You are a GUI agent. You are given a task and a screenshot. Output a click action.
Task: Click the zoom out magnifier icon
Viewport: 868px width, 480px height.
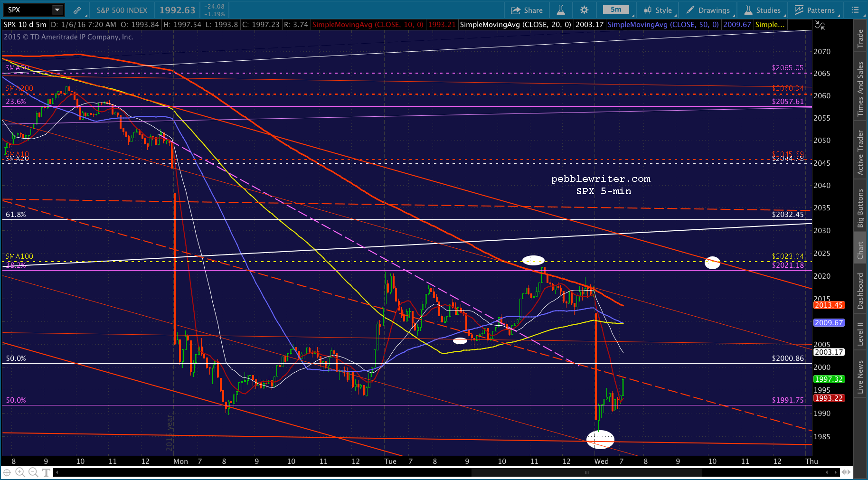(33, 472)
